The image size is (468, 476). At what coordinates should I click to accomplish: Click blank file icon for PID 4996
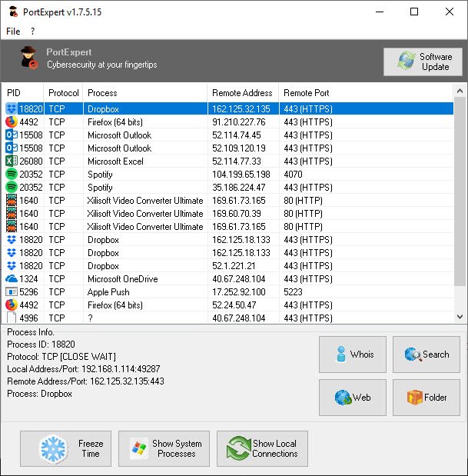tap(12, 318)
